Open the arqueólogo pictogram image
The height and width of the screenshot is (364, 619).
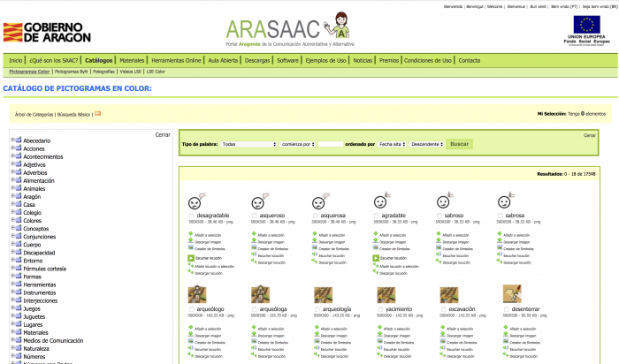(197, 294)
